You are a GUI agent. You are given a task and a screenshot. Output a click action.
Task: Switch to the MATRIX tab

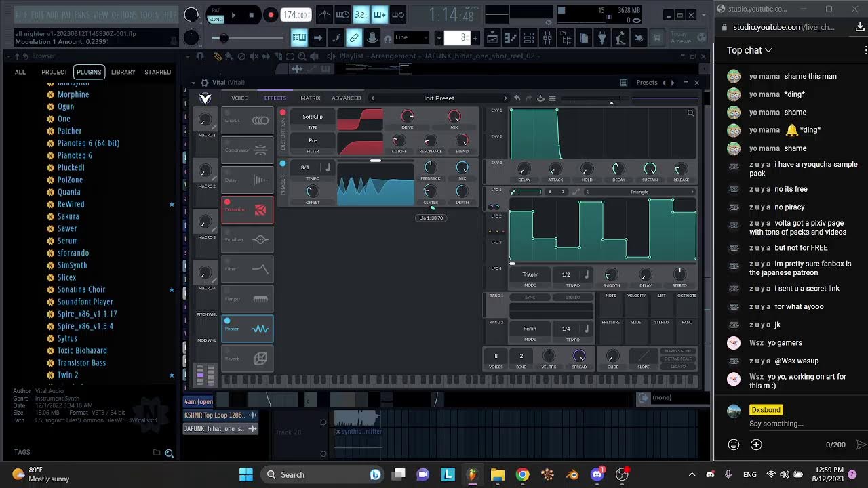(311, 98)
